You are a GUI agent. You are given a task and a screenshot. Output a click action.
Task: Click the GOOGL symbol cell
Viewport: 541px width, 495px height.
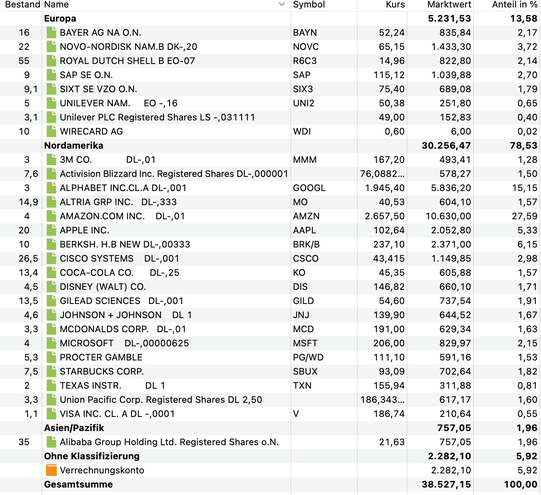[309, 188]
